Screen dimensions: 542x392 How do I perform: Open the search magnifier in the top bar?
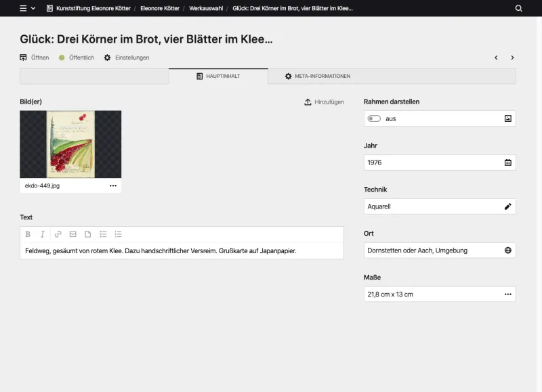(519, 9)
